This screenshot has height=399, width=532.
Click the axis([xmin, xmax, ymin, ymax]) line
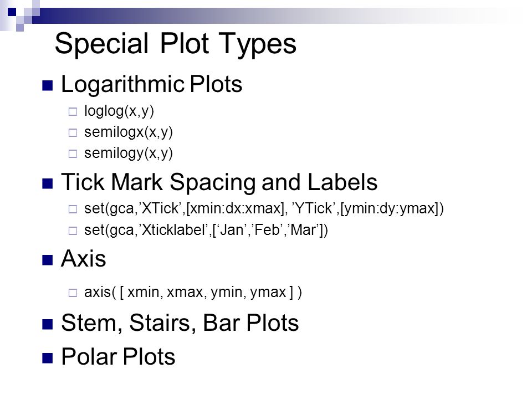193,293
